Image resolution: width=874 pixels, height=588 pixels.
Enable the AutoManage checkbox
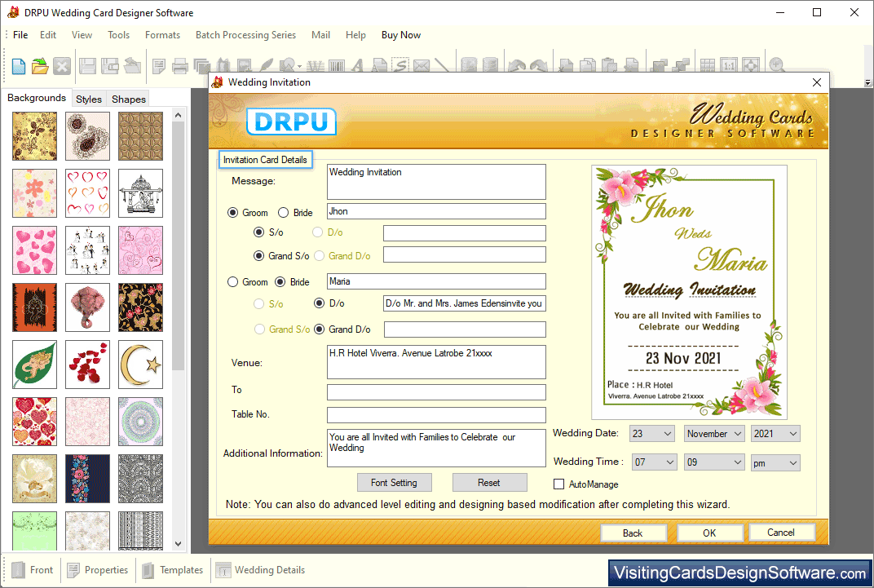(x=558, y=484)
